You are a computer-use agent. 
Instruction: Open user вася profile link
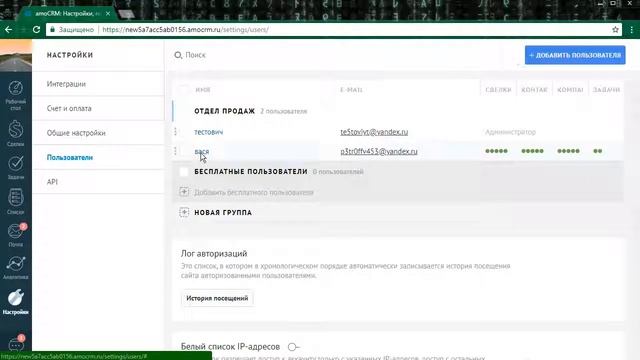[202, 151]
